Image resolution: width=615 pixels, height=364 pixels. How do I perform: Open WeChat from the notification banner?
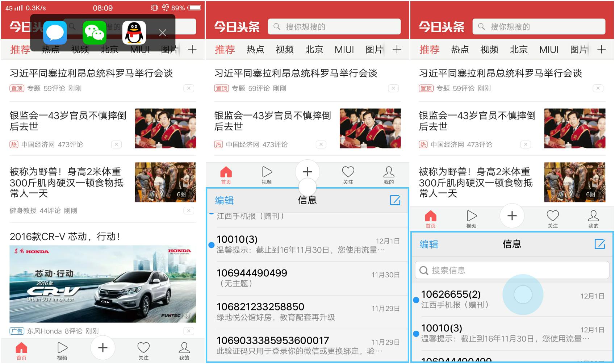pyautogui.click(x=94, y=33)
